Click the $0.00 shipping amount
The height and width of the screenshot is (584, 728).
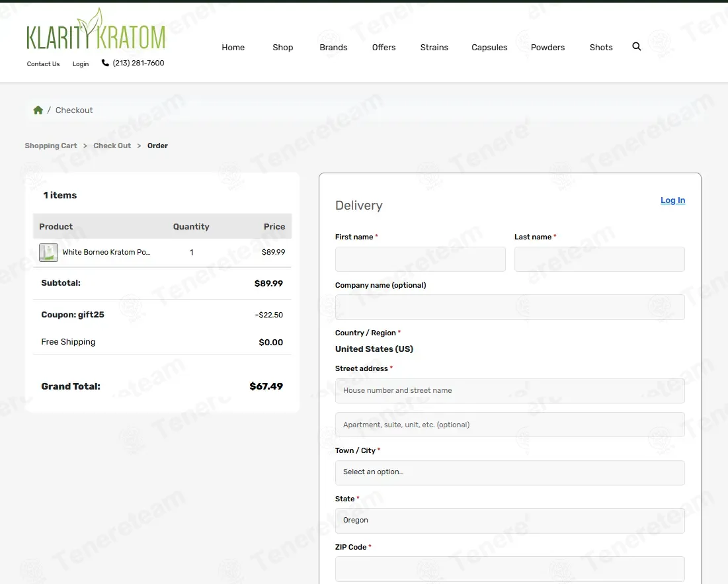pyautogui.click(x=270, y=342)
